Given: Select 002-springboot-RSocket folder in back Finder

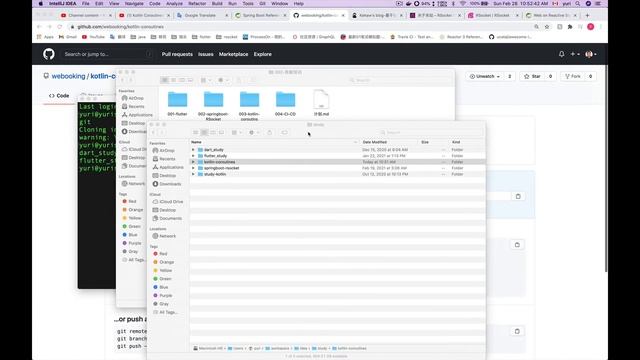Looking at the screenshot, I should [x=213, y=106].
